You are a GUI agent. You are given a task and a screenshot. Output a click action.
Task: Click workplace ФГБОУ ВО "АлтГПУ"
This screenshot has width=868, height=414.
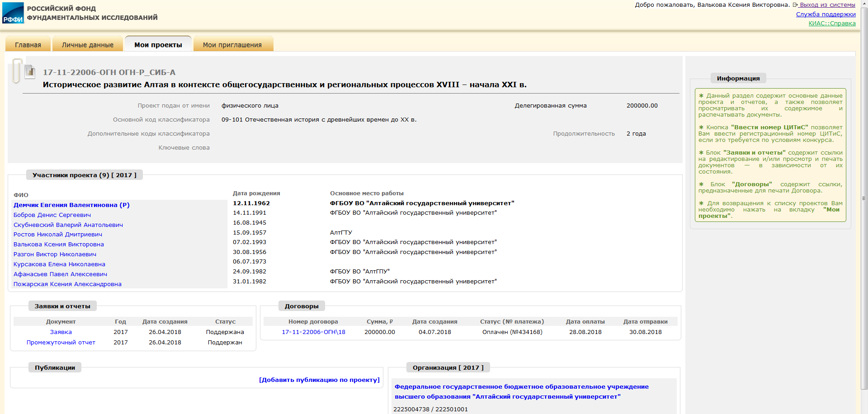pyautogui.click(x=360, y=271)
